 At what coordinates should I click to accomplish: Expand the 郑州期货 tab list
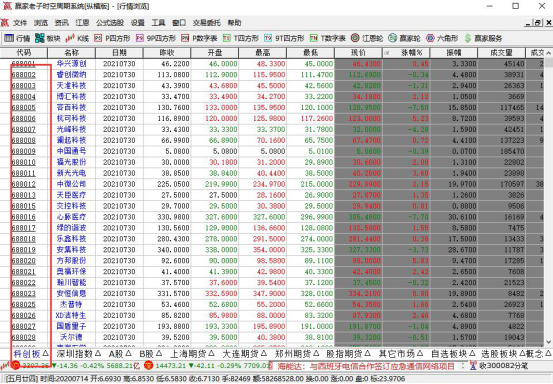(316, 353)
